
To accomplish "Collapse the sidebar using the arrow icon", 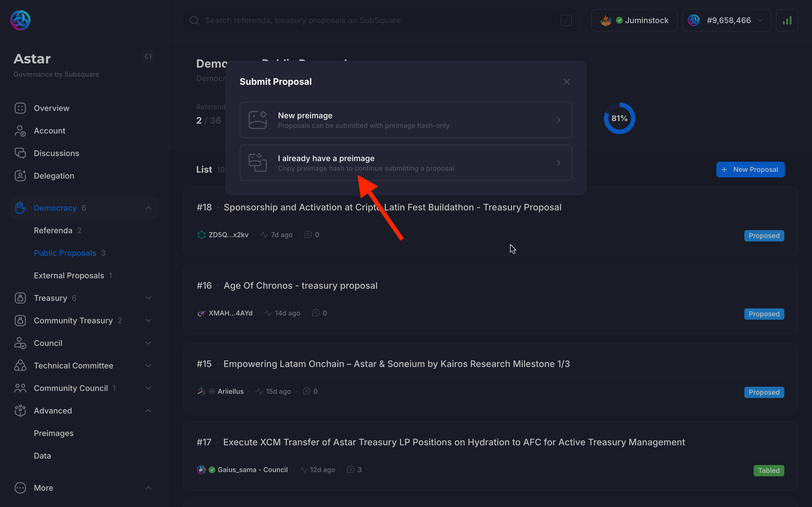I will (148, 56).
